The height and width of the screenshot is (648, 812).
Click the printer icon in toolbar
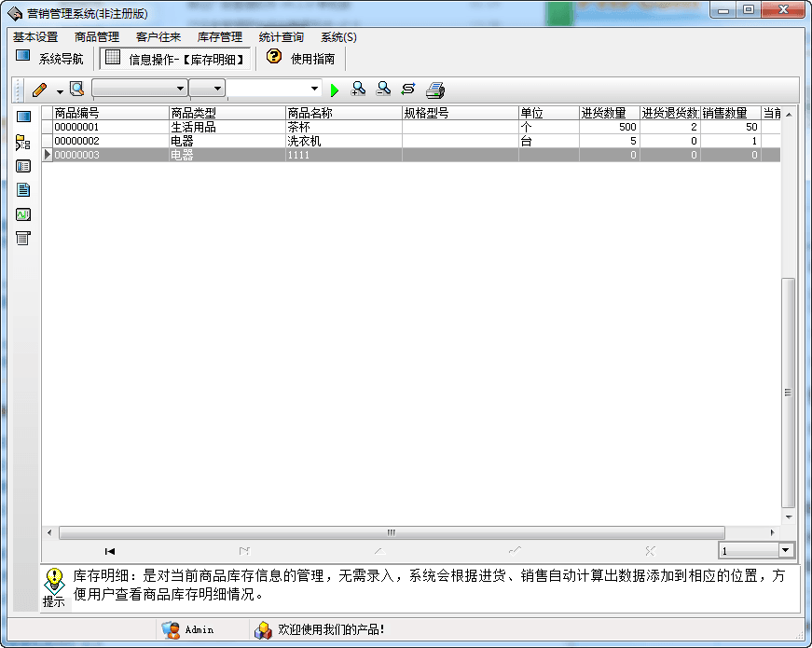pos(435,90)
